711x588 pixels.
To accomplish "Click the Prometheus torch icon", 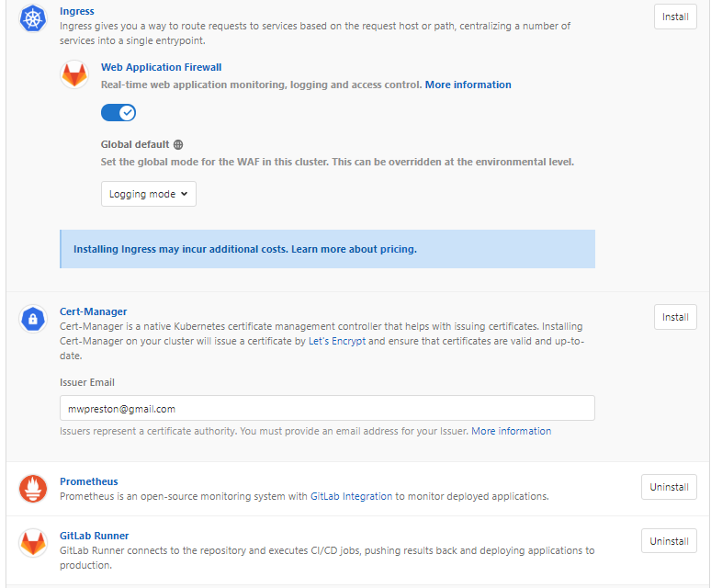I will 33,489.
